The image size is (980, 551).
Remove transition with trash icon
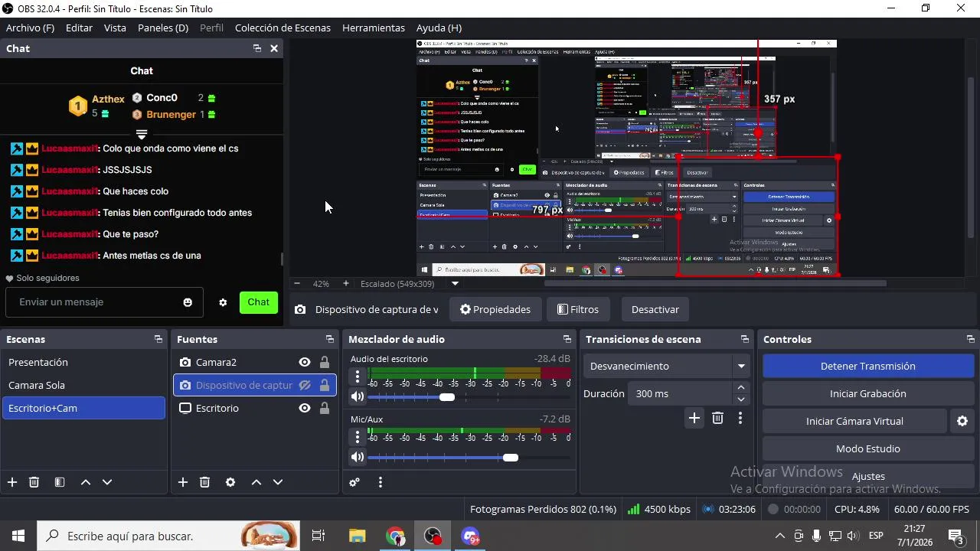coord(717,418)
